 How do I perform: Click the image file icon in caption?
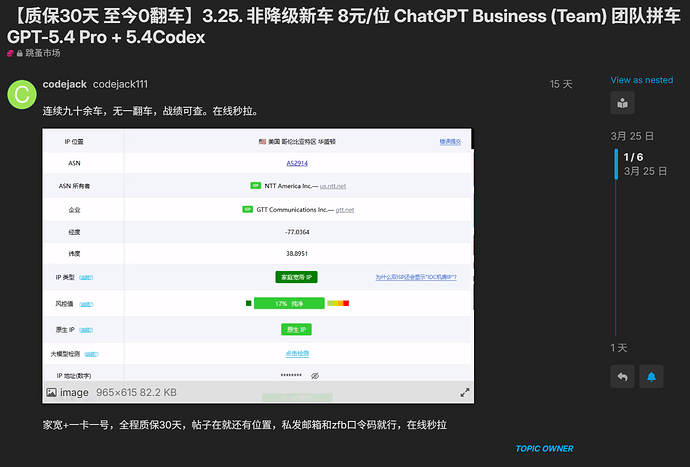click(x=51, y=393)
